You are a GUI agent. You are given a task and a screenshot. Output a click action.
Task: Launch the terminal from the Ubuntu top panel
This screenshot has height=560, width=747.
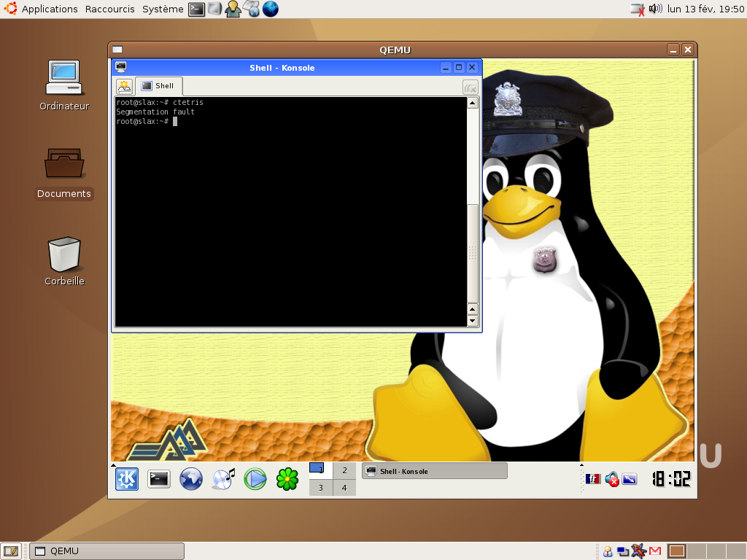tap(196, 9)
